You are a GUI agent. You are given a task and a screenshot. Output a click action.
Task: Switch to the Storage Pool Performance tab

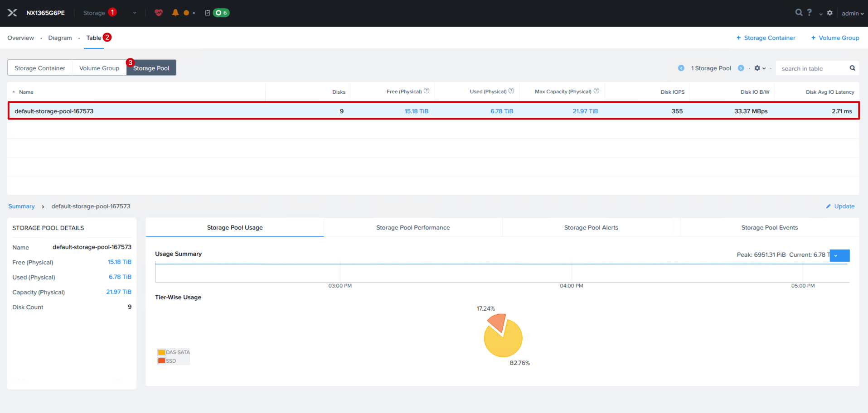point(413,227)
